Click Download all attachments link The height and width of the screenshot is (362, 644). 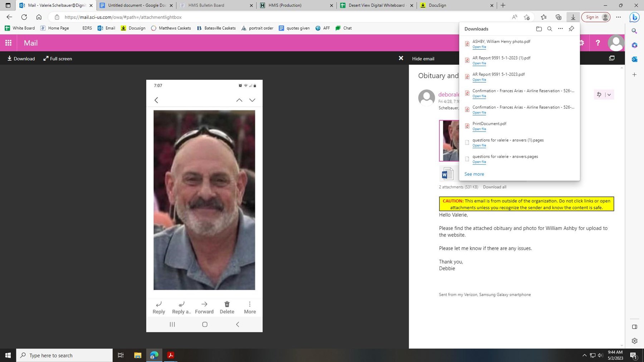pos(494,187)
